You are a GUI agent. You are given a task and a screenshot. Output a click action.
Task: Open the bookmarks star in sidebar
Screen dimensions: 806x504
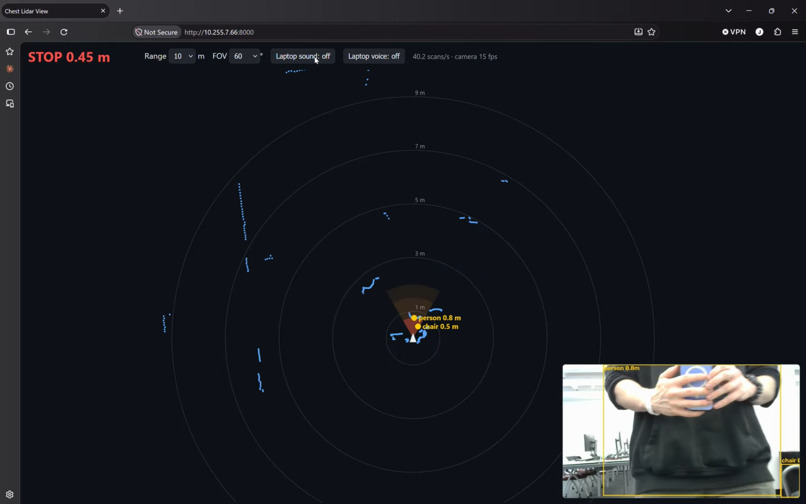(x=10, y=51)
